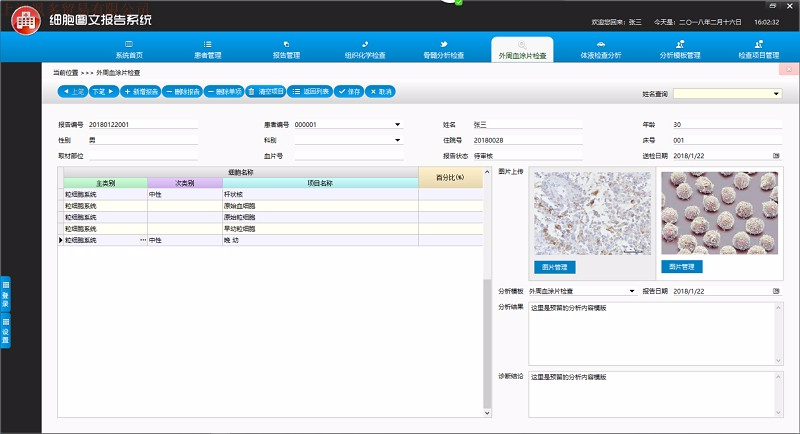Click the table vertical scrollbar thumb
The image size is (800, 434).
click(487, 343)
